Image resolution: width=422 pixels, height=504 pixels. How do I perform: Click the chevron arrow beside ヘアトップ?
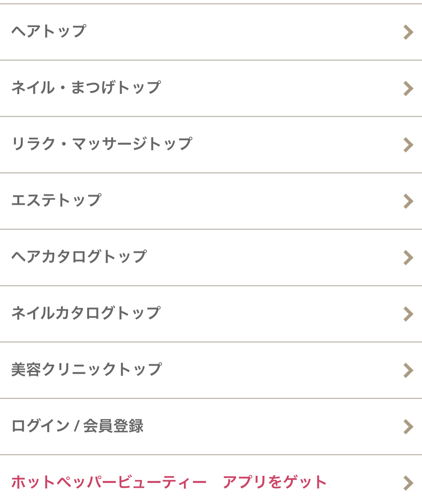408,32
